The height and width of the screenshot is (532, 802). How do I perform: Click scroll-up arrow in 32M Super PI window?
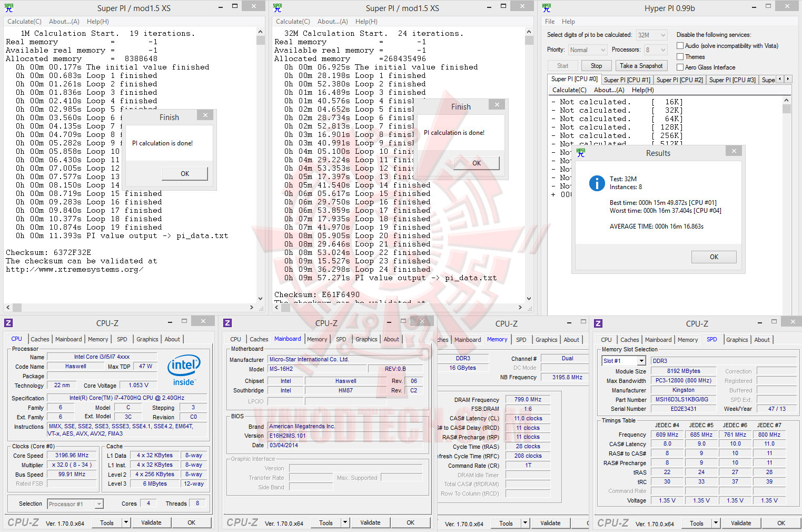pyautogui.click(x=529, y=32)
